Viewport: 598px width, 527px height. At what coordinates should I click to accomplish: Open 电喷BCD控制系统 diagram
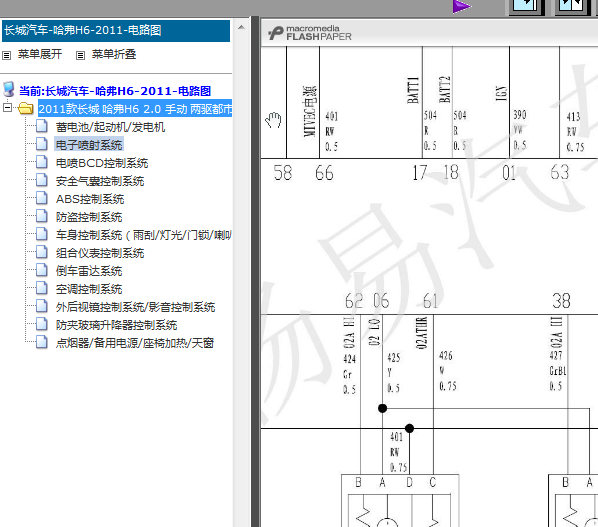(x=102, y=163)
